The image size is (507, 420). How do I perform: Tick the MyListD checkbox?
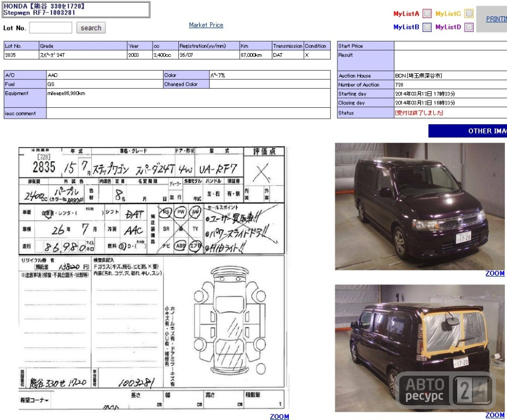(x=469, y=27)
